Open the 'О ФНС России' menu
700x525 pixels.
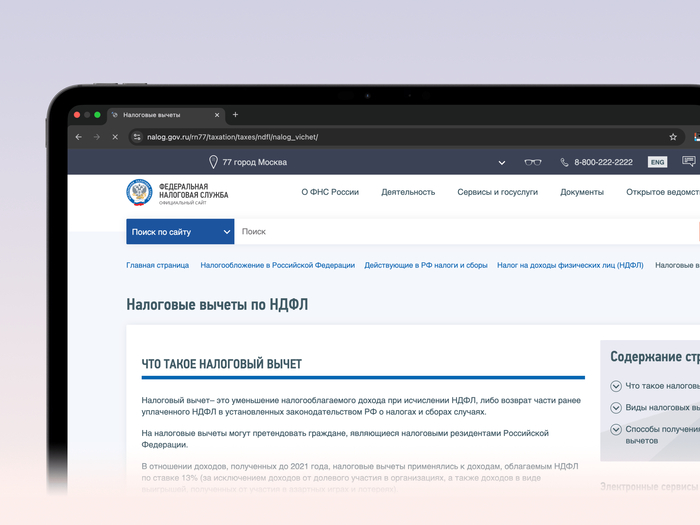pos(330,192)
